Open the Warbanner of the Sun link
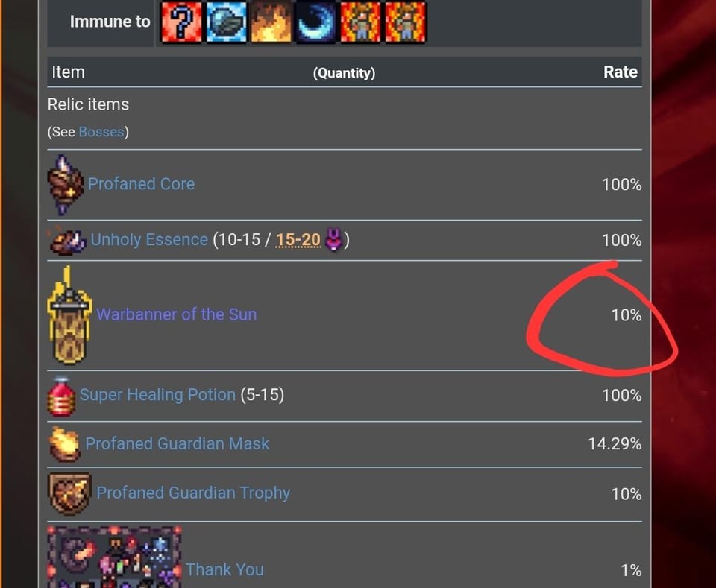This screenshot has height=588, width=716. tap(176, 314)
